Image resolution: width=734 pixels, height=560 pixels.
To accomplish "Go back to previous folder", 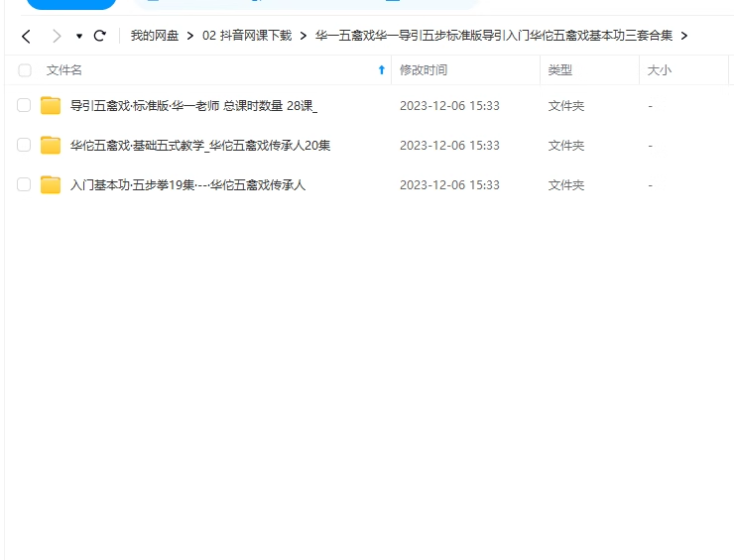I will pos(26,36).
